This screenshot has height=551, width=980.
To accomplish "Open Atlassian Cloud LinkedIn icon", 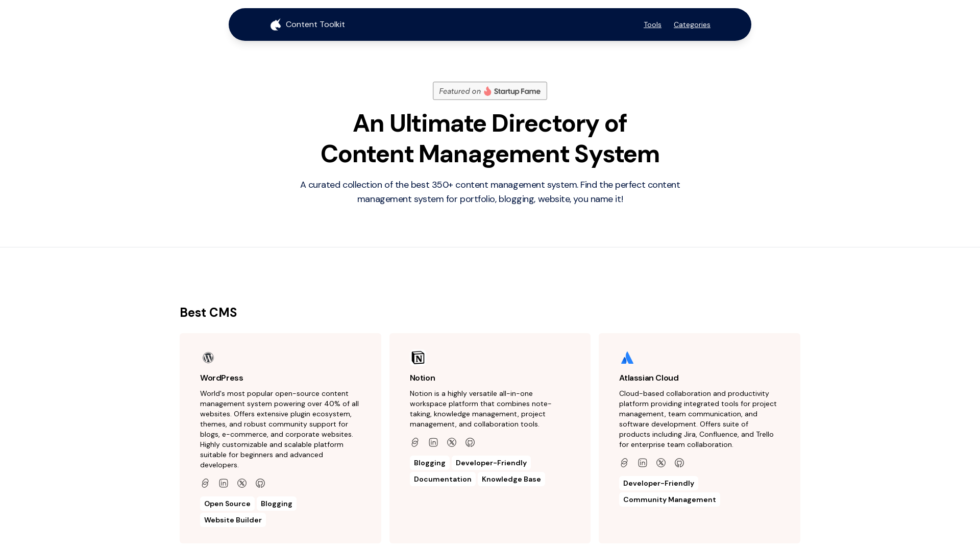I will (x=643, y=463).
